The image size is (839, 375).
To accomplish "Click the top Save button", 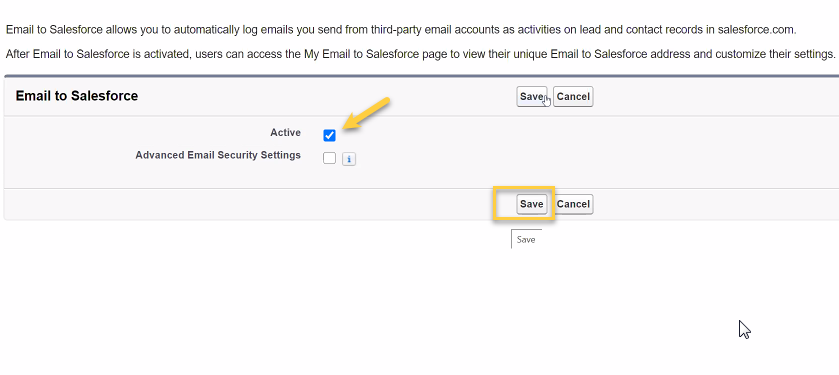I will coord(531,97).
